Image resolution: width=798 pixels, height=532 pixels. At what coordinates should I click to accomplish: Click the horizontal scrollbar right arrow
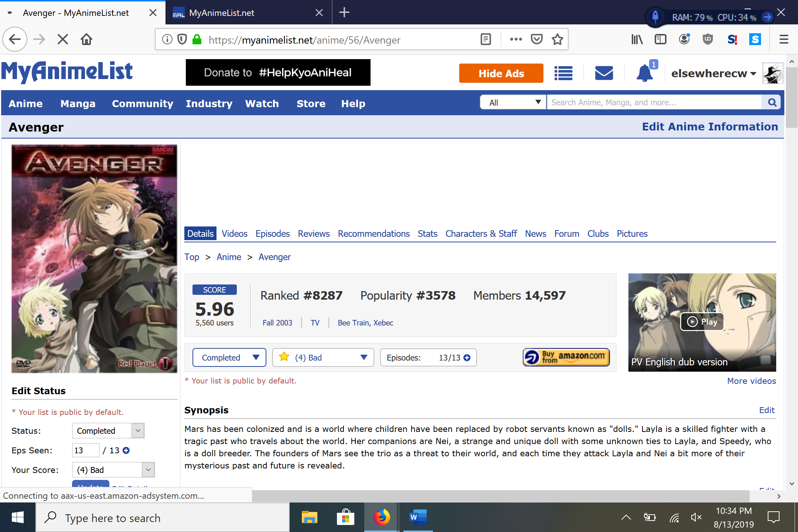[779, 496]
